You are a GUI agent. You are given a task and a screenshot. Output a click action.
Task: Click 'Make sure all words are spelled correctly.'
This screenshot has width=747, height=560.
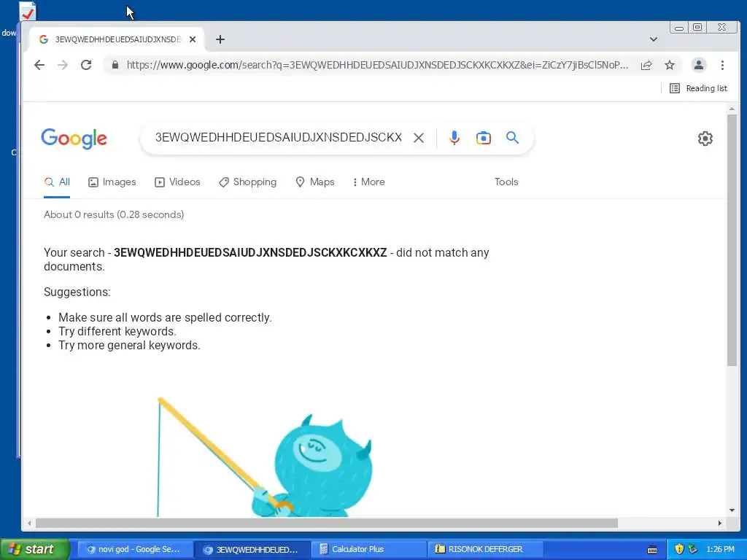pyautogui.click(x=165, y=318)
